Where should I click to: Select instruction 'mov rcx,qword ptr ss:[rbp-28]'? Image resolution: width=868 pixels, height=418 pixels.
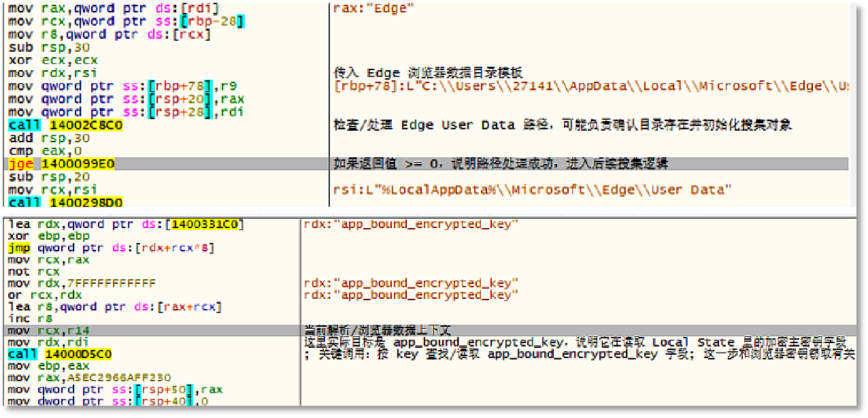[127, 21]
